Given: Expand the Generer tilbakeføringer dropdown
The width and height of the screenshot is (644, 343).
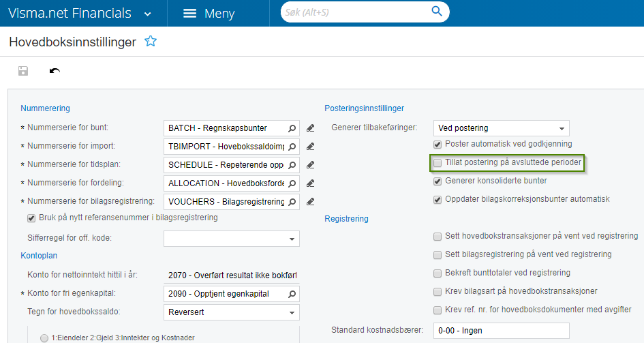Looking at the screenshot, I should coord(562,128).
